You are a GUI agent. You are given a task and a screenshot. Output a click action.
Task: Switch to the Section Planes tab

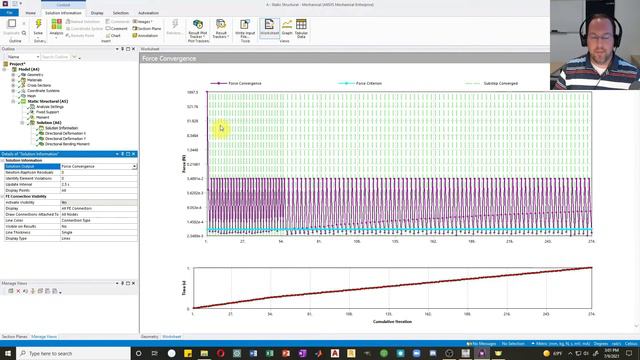tap(15, 337)
